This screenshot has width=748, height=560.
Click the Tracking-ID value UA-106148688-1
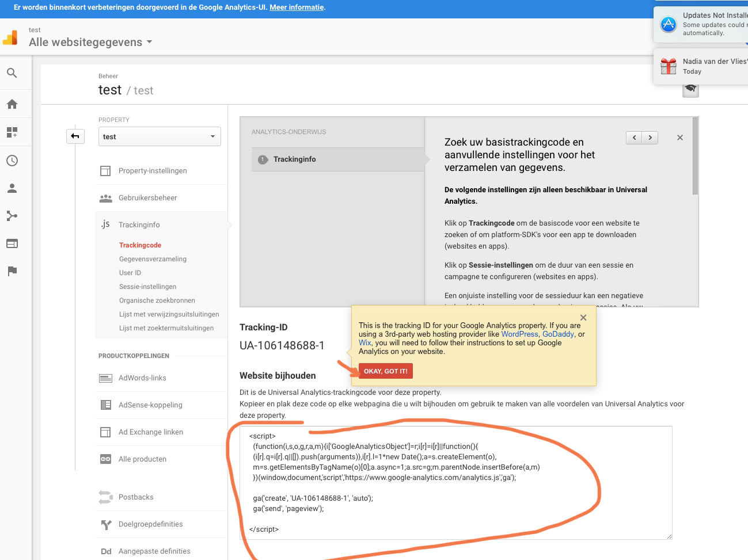[282, 345]
